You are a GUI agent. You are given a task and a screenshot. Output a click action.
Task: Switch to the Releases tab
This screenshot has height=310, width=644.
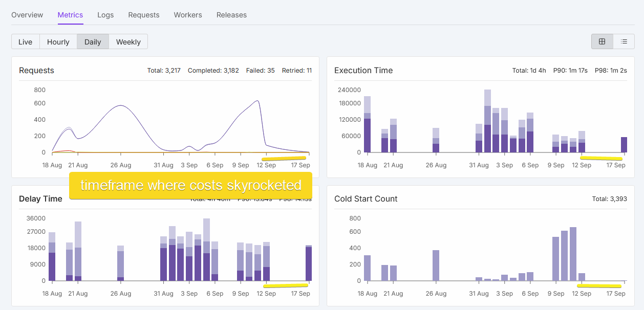point(231,15)
